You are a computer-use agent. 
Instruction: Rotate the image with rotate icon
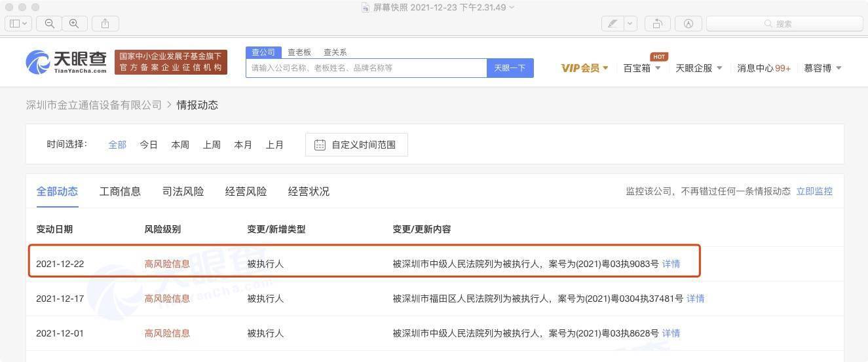pos(657,24)
